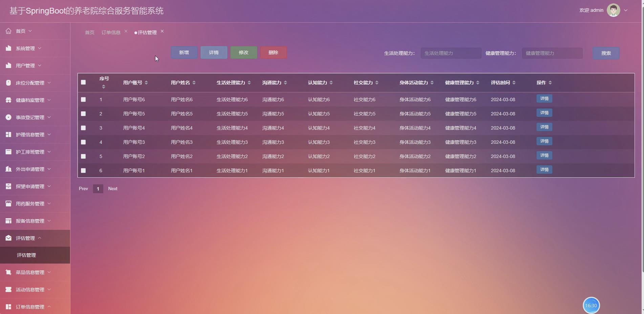Toggle the select-all checkbox in table header

point(83,82)
